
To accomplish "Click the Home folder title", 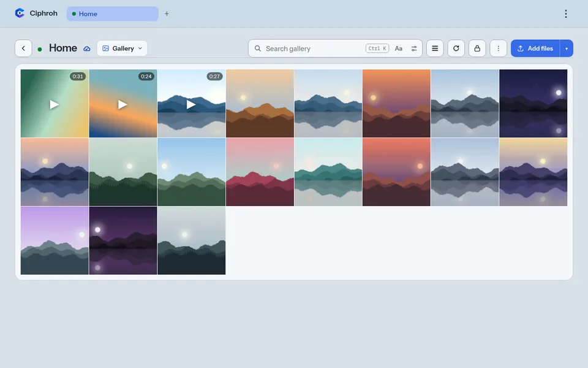I will click(x=63, y=48).
